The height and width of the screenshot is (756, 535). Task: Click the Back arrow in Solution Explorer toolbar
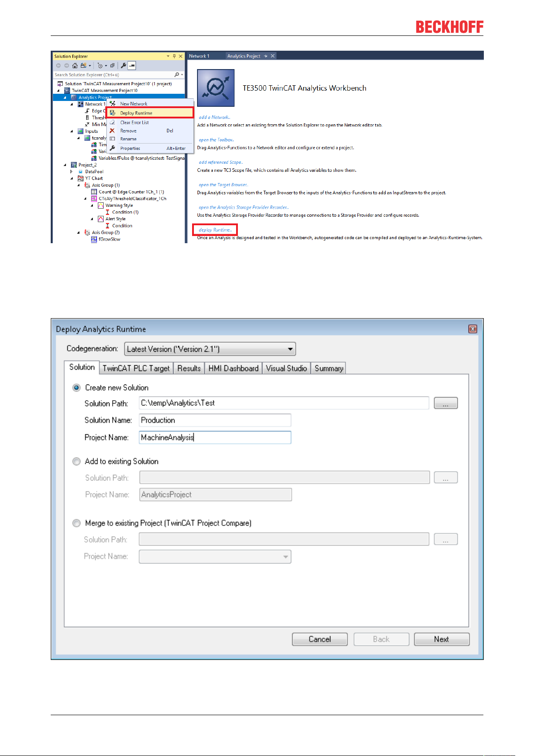tap(58, 66)
